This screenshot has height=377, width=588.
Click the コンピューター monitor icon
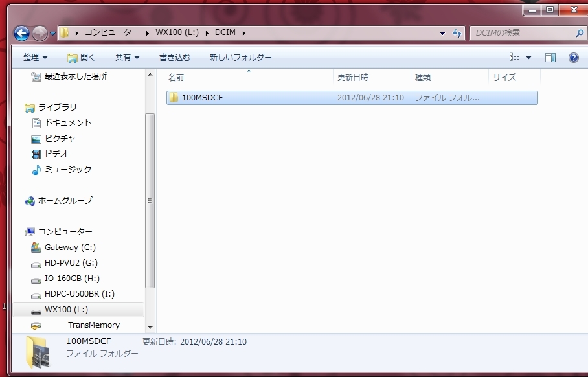[30, 232]
